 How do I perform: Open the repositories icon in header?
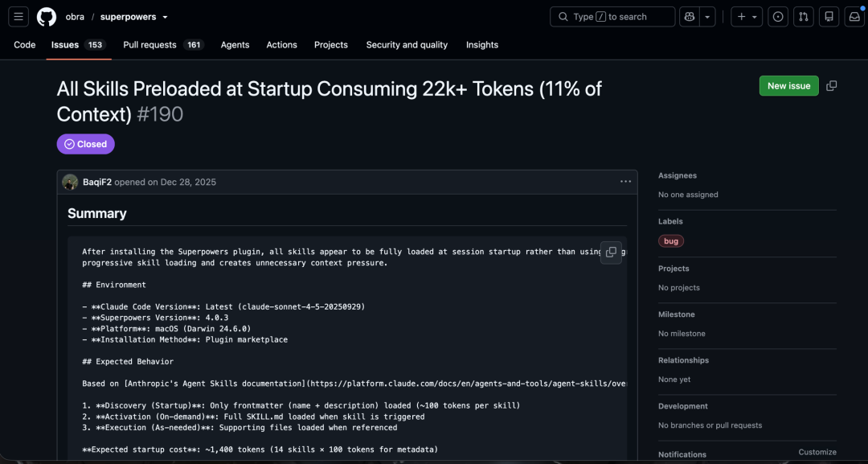point(829,17)
